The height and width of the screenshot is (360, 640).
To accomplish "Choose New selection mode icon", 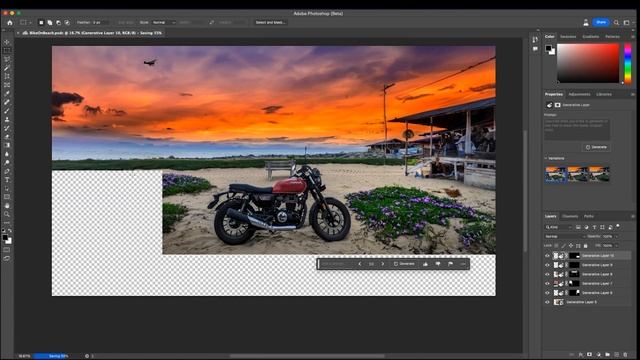I will tap(41, 22).
